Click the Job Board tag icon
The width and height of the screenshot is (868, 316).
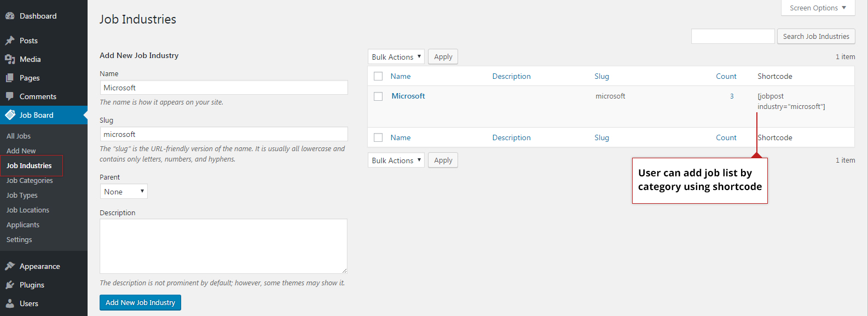[10, 115]
